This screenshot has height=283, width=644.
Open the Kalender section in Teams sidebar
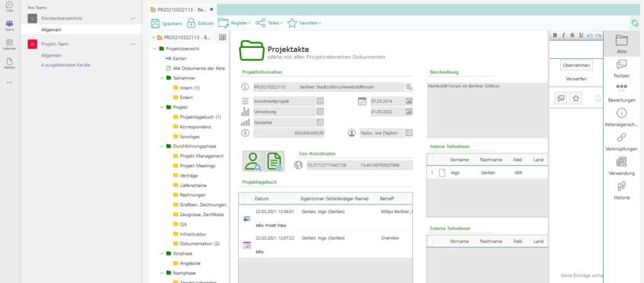(9, 45)
